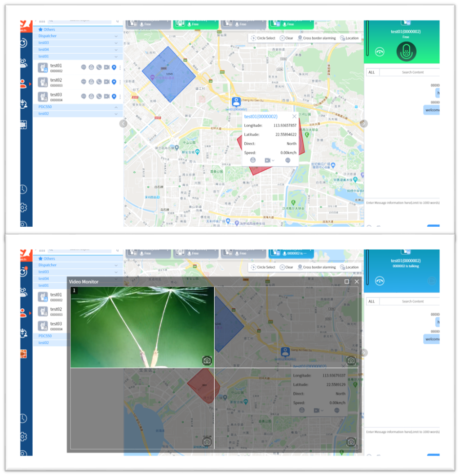Viewport: 460px width, 476px height.
Task: Click message entry box in top screenshot
Action: [402, 212]
